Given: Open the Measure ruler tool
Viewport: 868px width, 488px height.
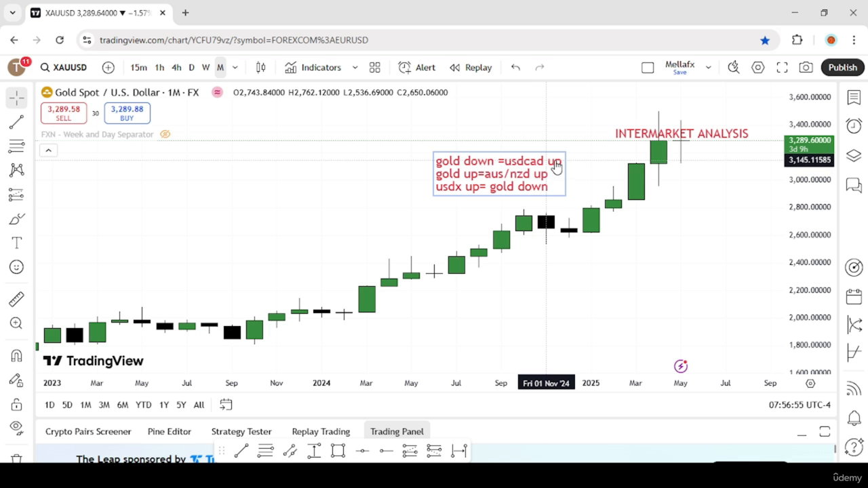Looking at the screenshot, I should 17,299.
